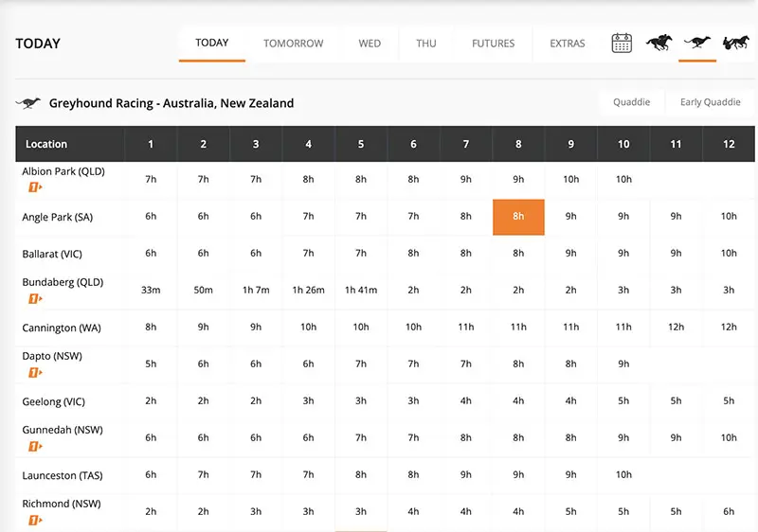Select Geelong race 7 cell

[x=465, y=401]
